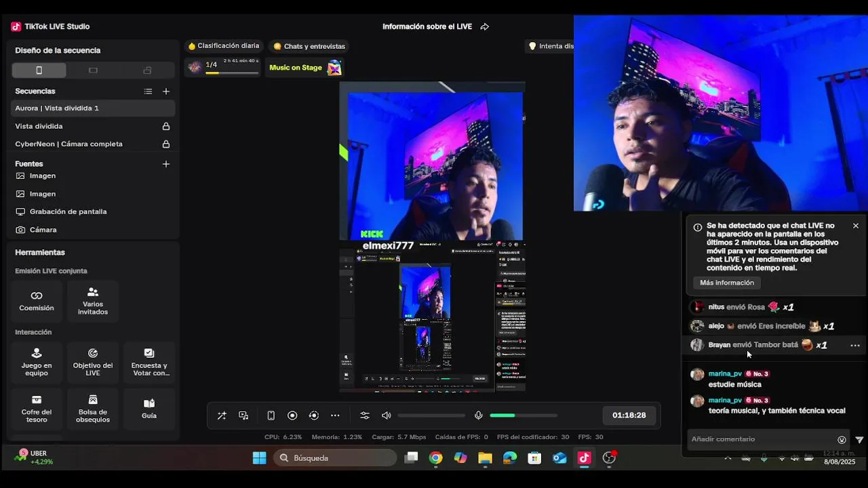The height and width of the screenshot is (488, 868).
Task: Click the phone preview icon in toolbar
Action: pos(271,415)
